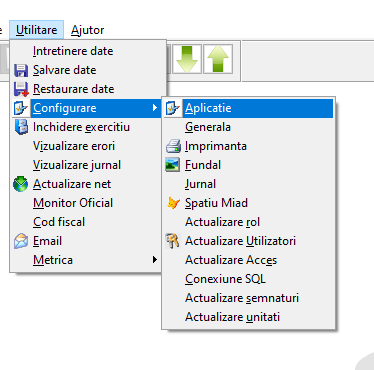Screen dimensions: 374x370
Task: Select Imprimanta configuration
Action: click(248, 146)
